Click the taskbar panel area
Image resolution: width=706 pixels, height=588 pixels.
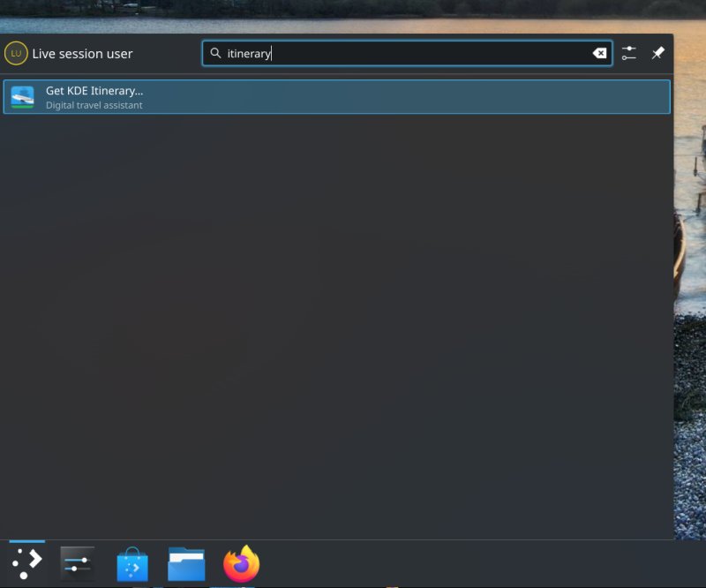tap(441, 562)
